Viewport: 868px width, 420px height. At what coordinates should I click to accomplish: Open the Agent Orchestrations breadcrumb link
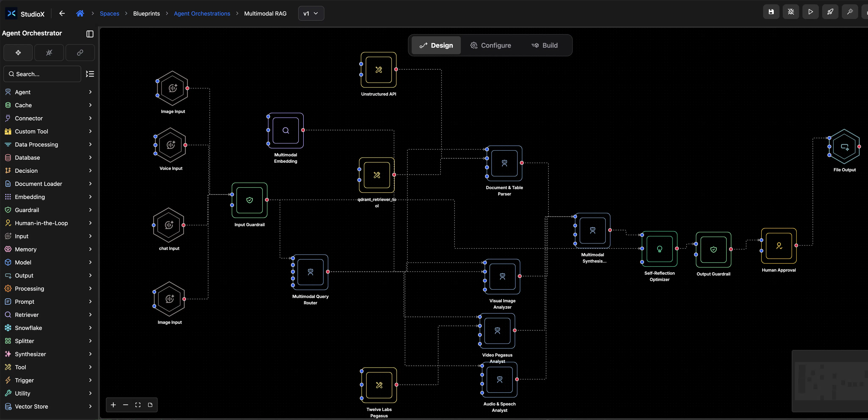coord(202,14)
